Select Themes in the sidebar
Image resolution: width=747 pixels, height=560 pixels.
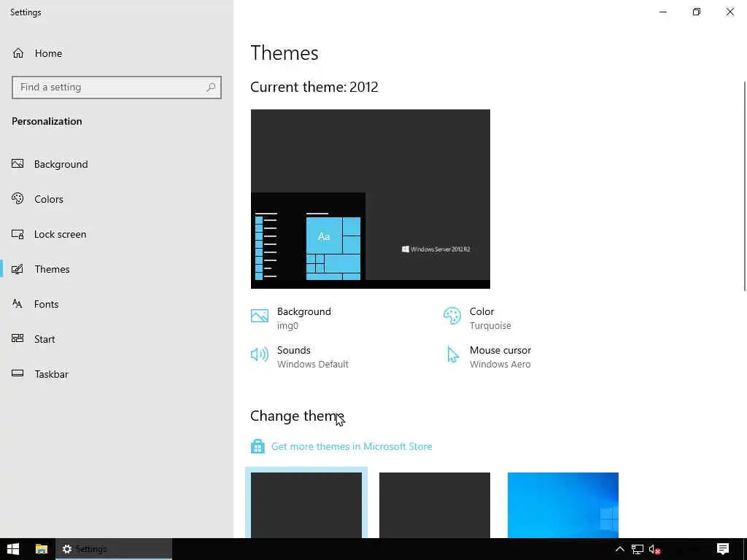click(x=117, y=269)
